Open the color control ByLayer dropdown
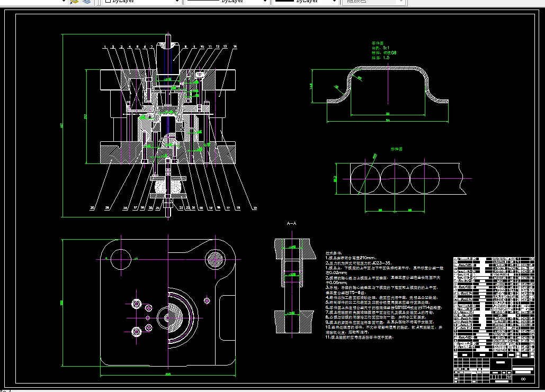The height and width of the screenshot is (392, 545). click(141, 2)
